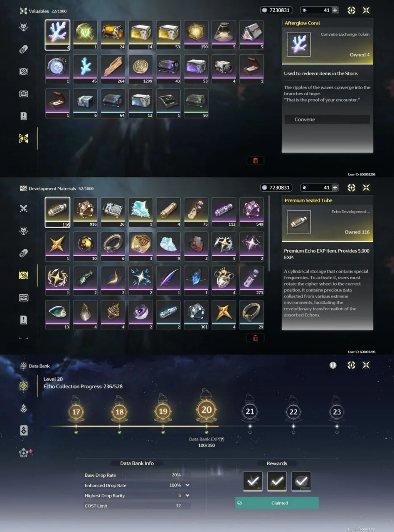The width and height of the screenshot is (394, 532).
Task: Click the trash bin icon in Valuables
Action: [x=255, y=160]
